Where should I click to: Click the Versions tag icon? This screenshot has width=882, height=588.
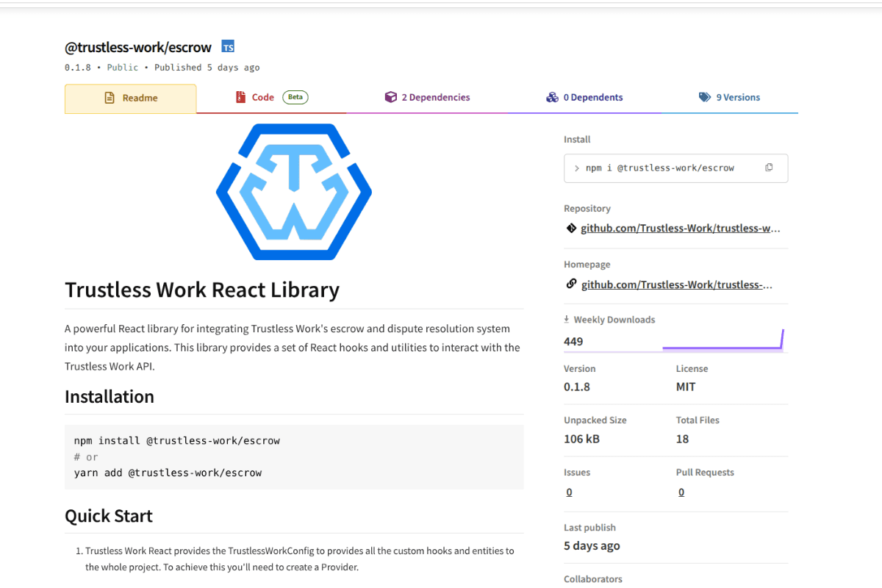coord(703,96)
